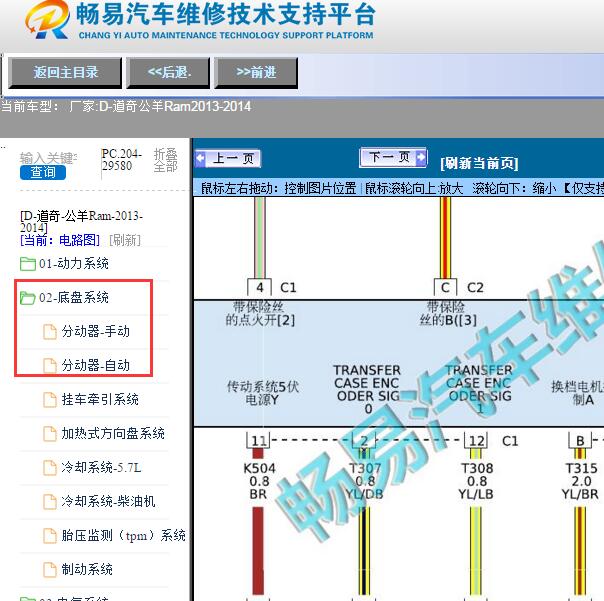
Task: Click 带保险丝的B([3] label
Action: pyautogui.click(x=448, y=314)
